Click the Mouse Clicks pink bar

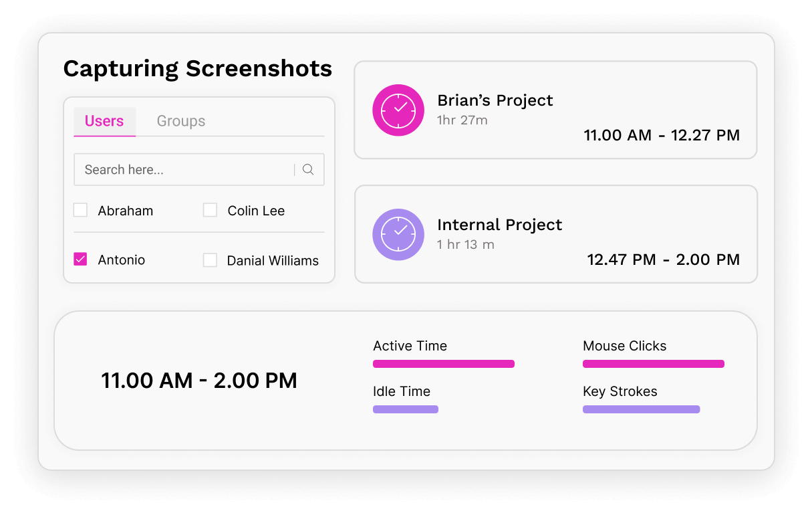tap(653, 363)
